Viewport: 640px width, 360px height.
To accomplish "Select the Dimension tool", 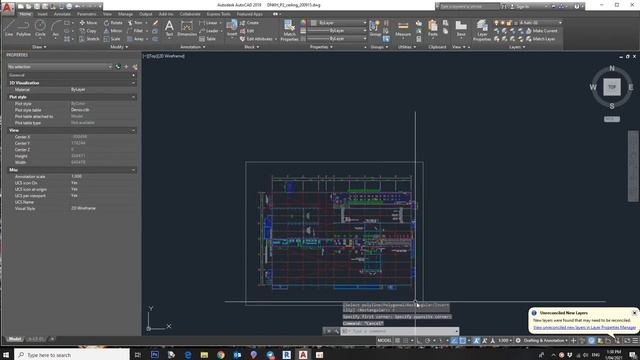I will click(x=187, y=29).
